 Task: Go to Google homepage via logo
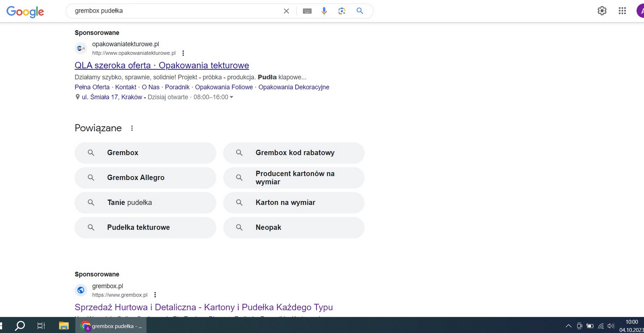tap(25, 12)
